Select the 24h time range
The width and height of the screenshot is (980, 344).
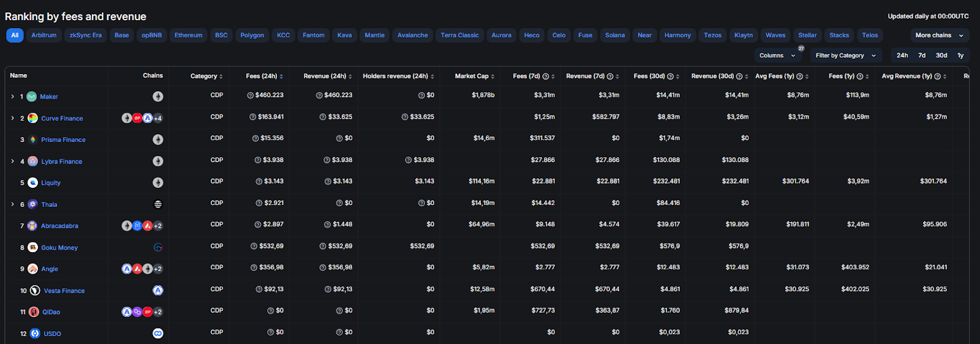click(x=902, y=56)
